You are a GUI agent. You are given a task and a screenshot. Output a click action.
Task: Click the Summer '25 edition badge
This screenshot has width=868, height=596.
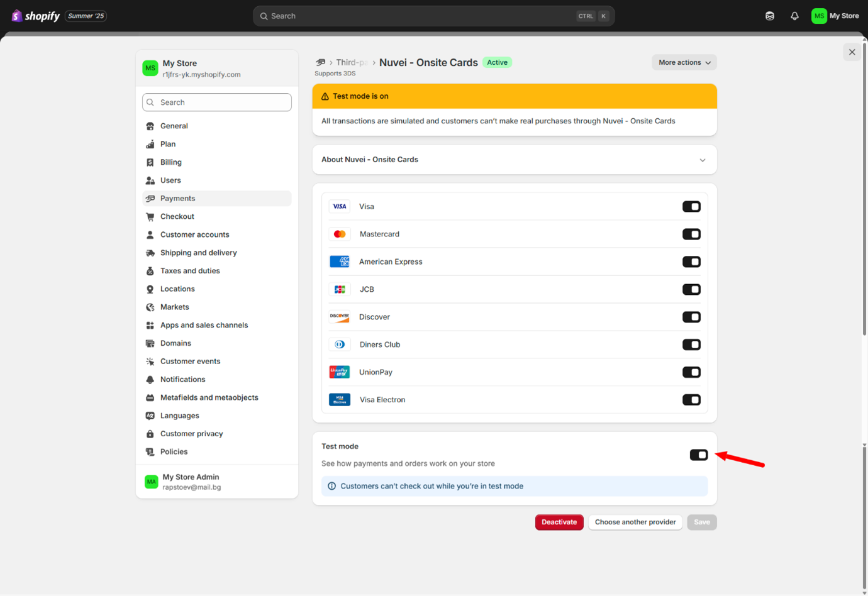point(86,16)
